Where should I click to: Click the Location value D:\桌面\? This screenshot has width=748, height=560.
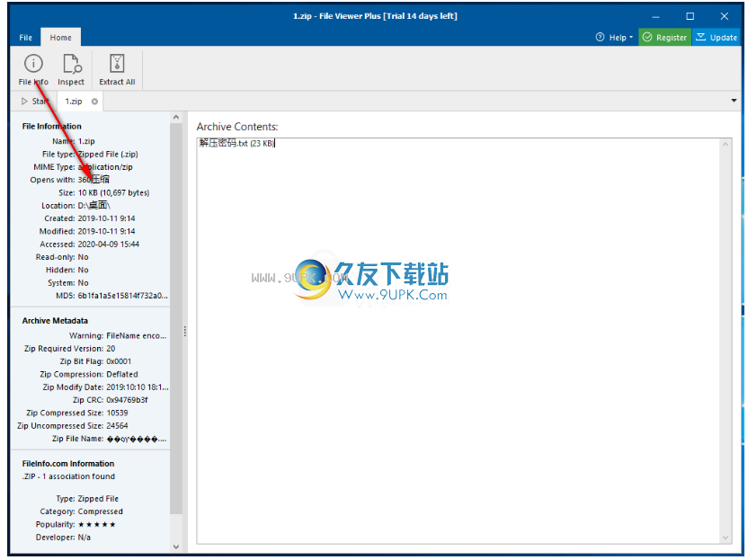94,206
